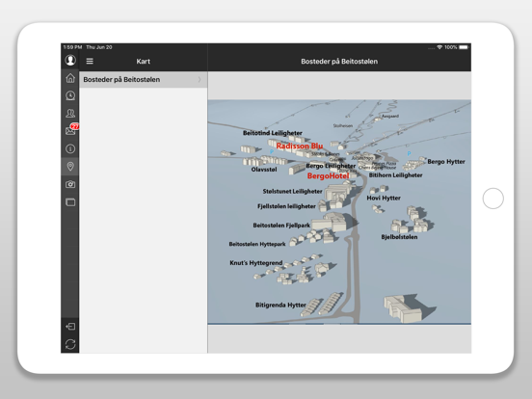532x399 pixels.
Task: Click the logout exit icon
Action: (x=70, y=327)
